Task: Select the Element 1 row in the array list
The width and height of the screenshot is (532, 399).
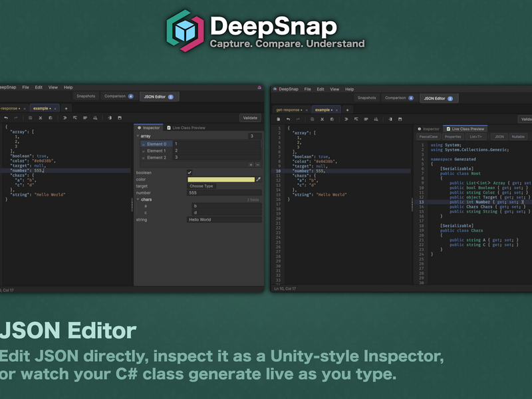Action: pos(201,151)
